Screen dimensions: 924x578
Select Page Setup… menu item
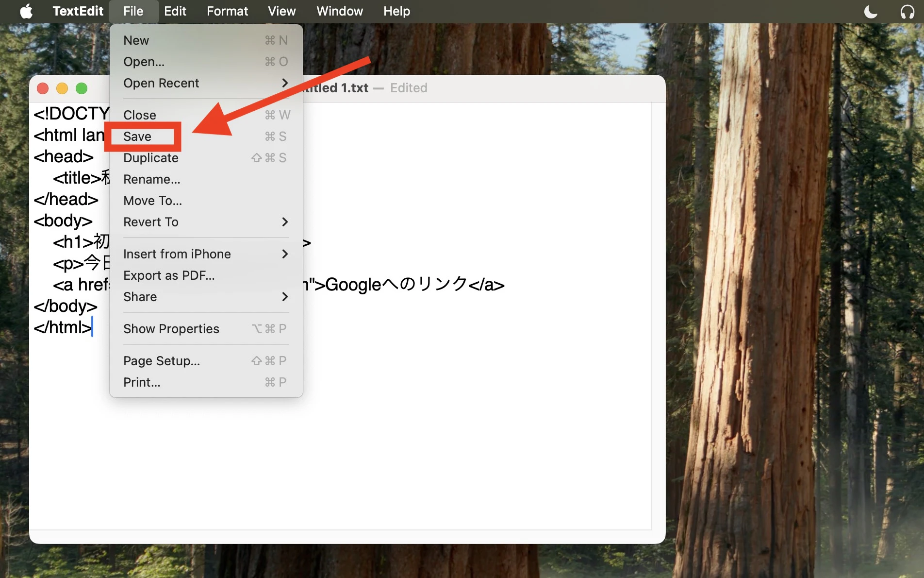(206, 361)
